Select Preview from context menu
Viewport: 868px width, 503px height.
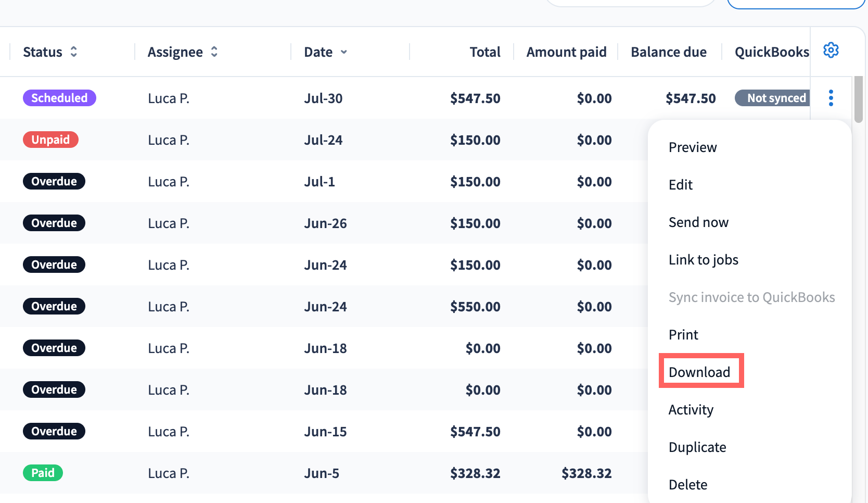click(693, 147)
